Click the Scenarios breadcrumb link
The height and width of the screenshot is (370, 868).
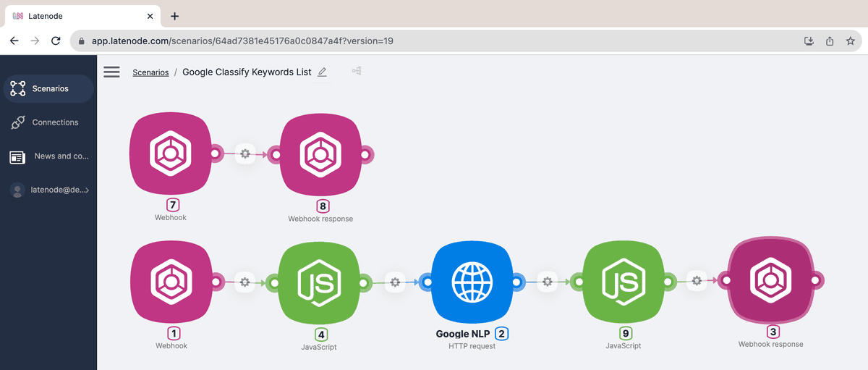coord(150,72)
